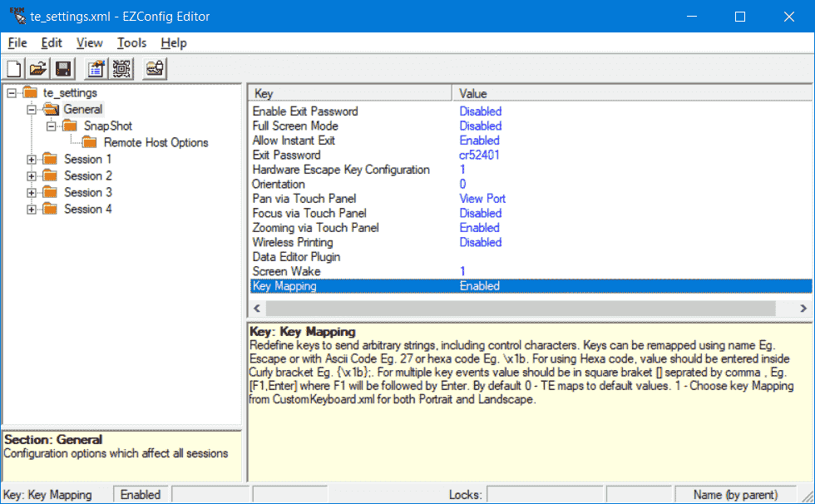Open the settings editor toolbar icon
815x504 pixels.
pos(95,69)
